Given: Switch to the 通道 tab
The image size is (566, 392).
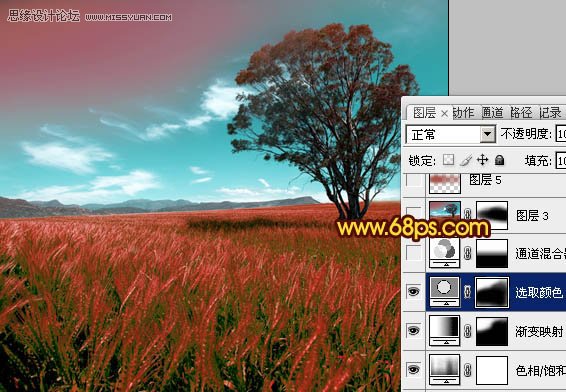Looking at the screenshot, I should [x=493, y=113].
